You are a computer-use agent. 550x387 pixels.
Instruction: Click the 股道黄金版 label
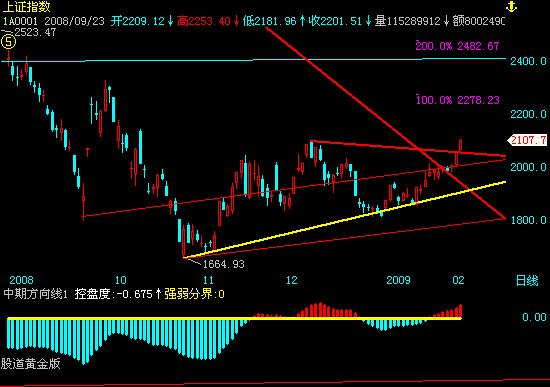click(x=31, y=363)
